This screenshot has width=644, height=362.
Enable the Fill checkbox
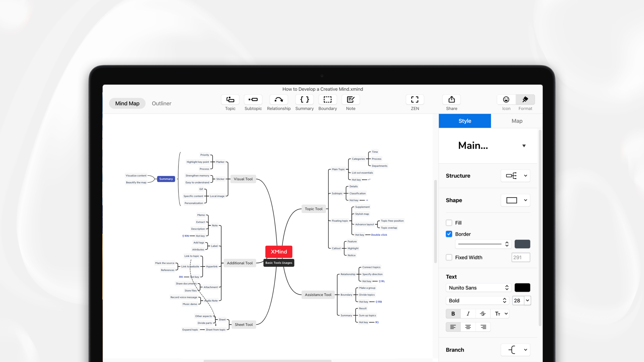coord(449,223)
